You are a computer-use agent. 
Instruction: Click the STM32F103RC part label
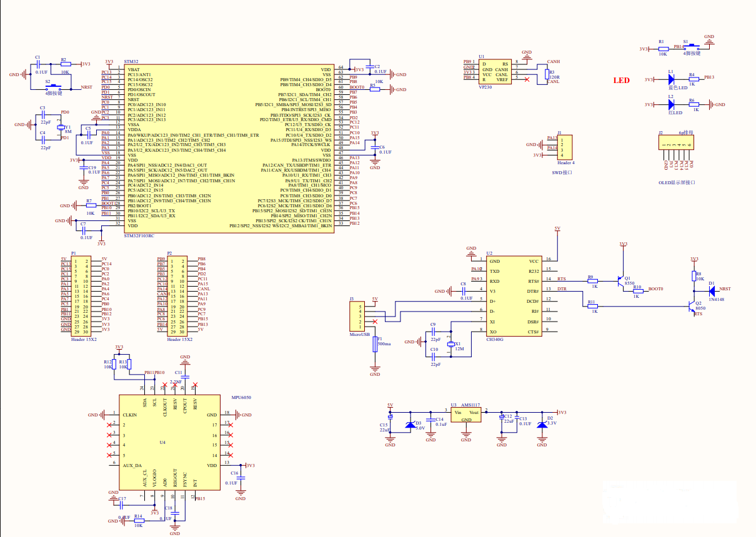click(x=141, y=236)
